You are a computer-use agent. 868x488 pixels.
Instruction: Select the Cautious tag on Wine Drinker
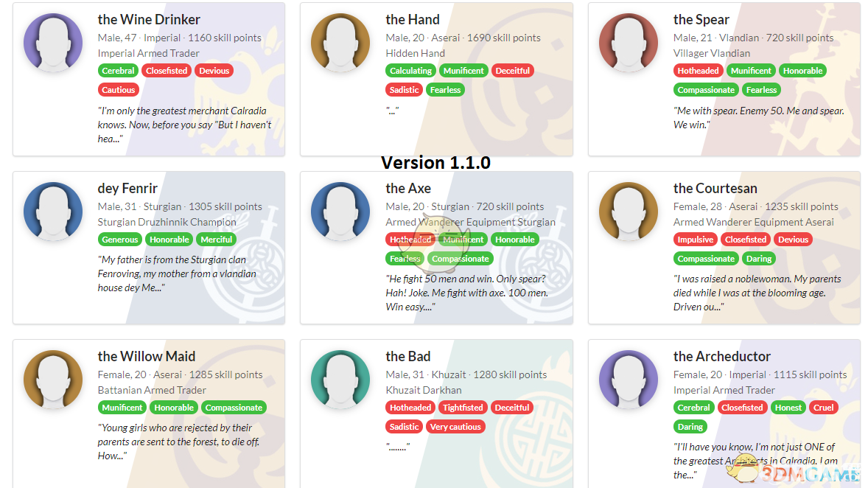click(x=119, y=90)
